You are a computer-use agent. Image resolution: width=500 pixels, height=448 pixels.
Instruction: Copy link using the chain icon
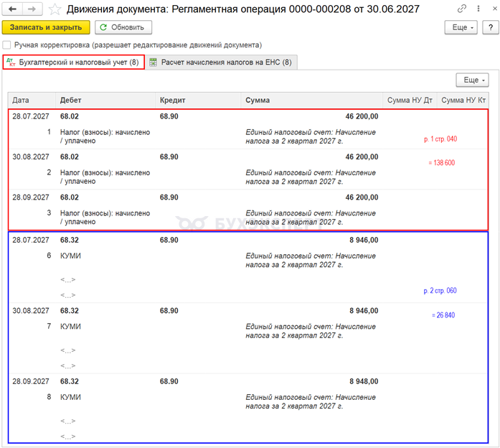click(x=461, y=9)
